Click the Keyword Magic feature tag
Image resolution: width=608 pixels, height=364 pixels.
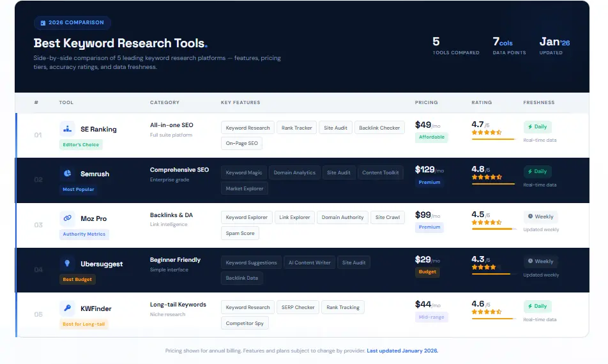point(244,173)
